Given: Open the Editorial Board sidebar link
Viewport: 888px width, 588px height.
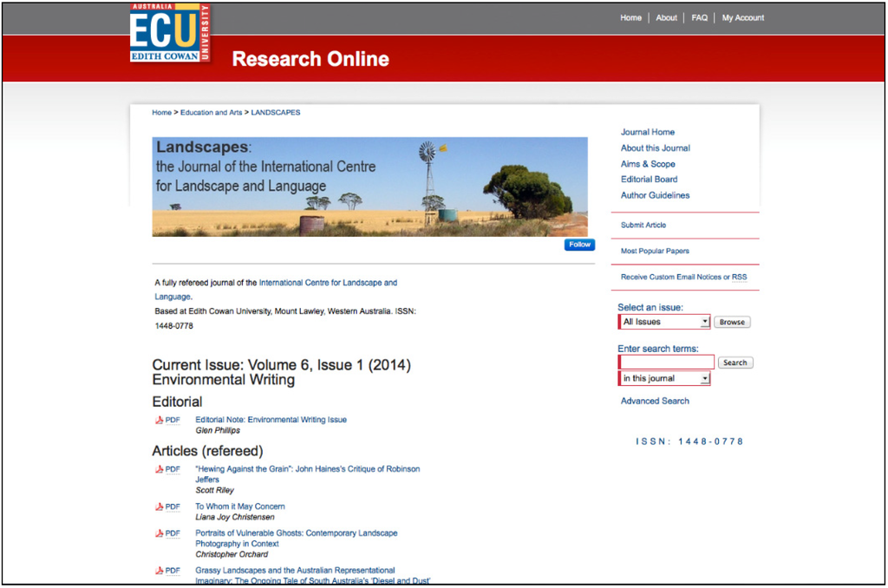Looking at the screenshot, I should [x=649, y=180].
